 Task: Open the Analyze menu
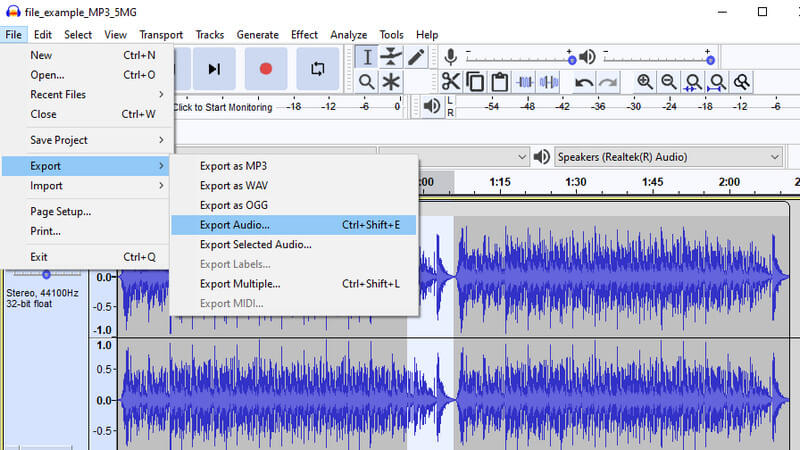[348, 35]
